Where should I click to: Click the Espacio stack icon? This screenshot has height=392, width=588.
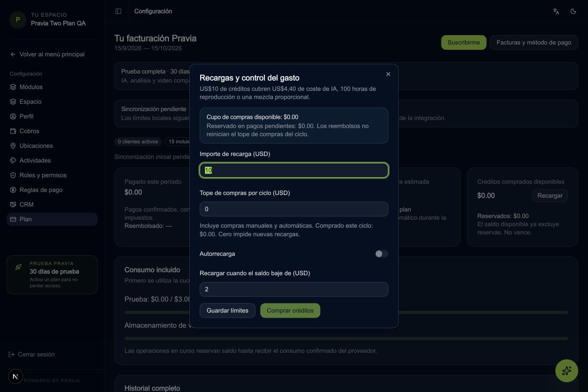(x=13, y=102)
